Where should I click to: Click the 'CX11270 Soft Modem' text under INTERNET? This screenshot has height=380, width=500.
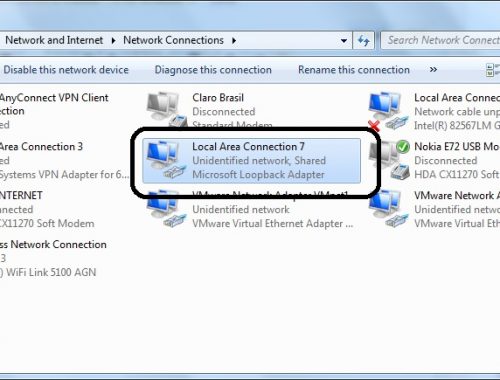tap(47, 223)
